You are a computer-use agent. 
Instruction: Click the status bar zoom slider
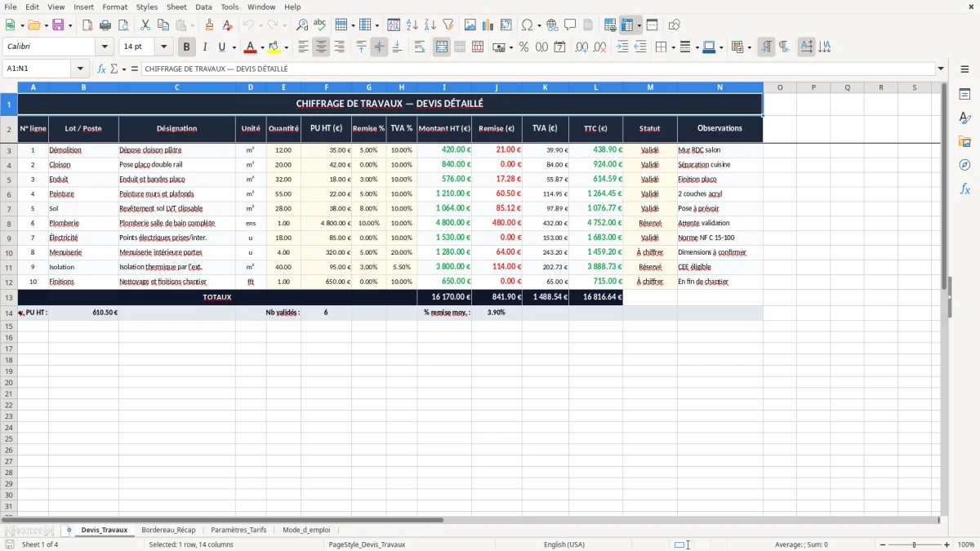[x=915, y=544]
